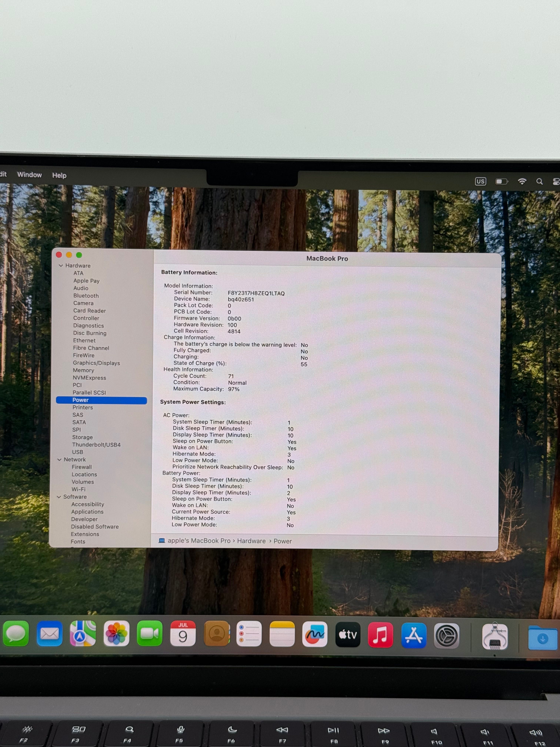The width and height of the screenshot is (560, 747).
Task: Select Diagnostics in sidebar
Action: pos(89,326)
